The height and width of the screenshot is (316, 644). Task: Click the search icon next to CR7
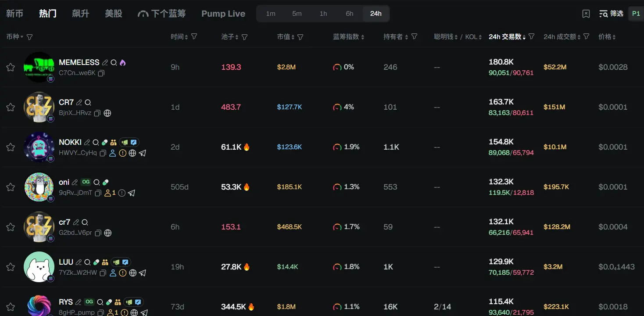coord(88,102)
